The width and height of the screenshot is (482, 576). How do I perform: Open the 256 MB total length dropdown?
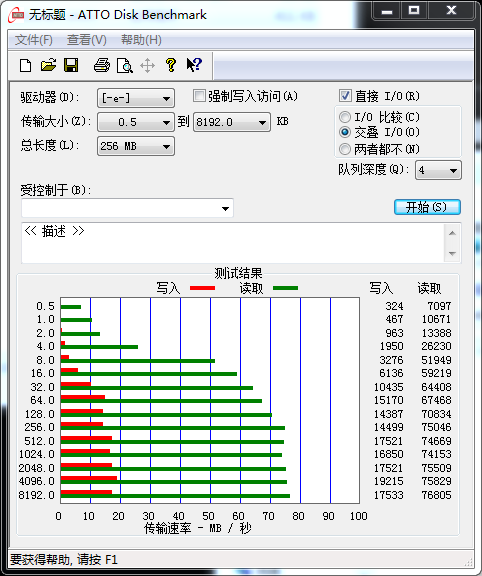(x=136, y=146)
